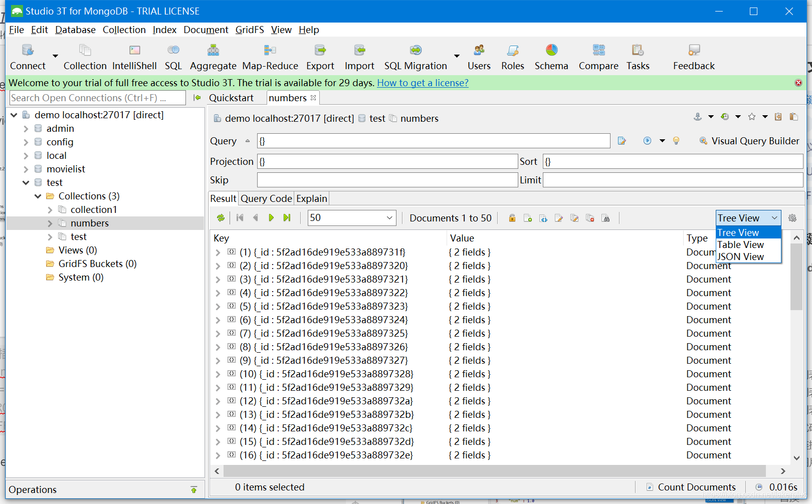Go to the previous results page

(256, 218)
